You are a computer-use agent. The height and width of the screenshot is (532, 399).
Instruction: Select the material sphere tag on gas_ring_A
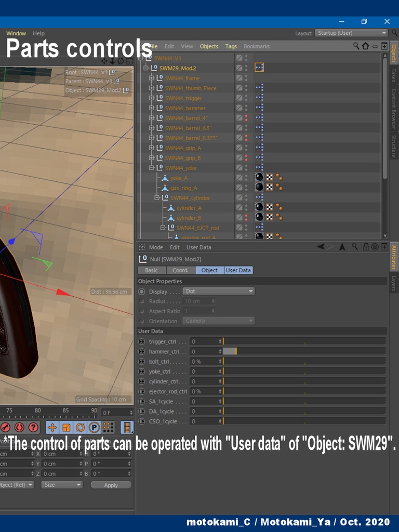pyautogui.click(x=259, y=187)
